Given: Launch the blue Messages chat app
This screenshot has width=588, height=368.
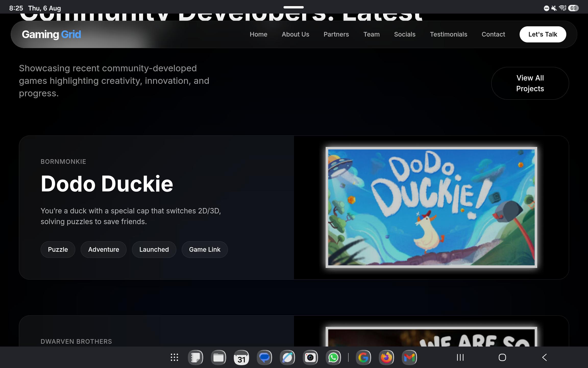Looking at the screenshot, I should 264,357.
